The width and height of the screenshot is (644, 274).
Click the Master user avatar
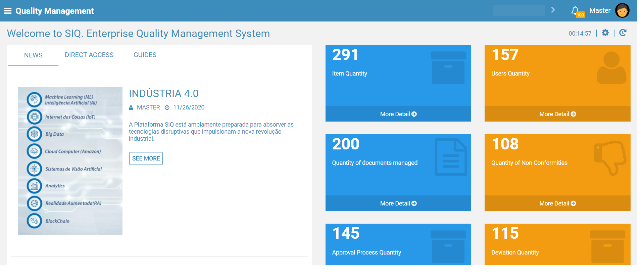click(622, 10)
